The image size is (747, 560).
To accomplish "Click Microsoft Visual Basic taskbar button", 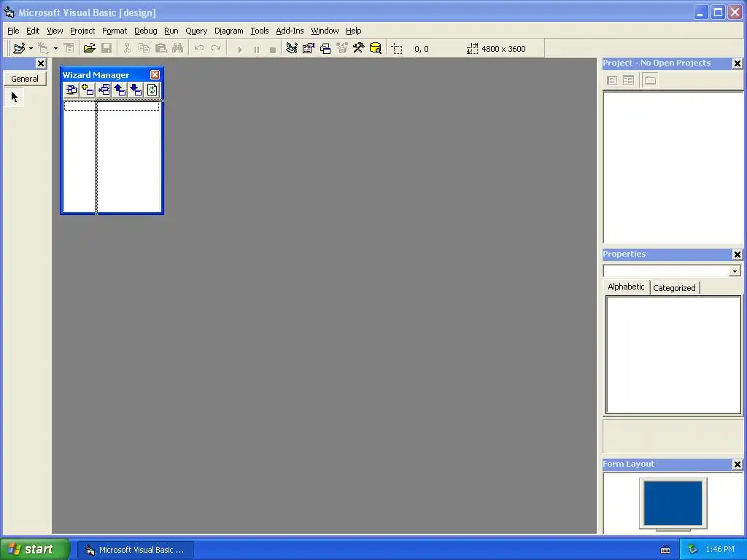I will (135, 550).
